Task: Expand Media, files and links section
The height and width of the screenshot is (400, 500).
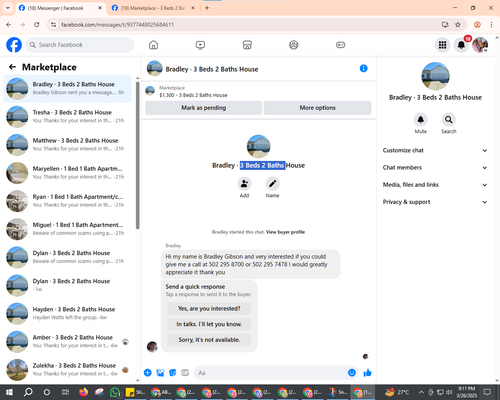Action: tap(435, 185)
